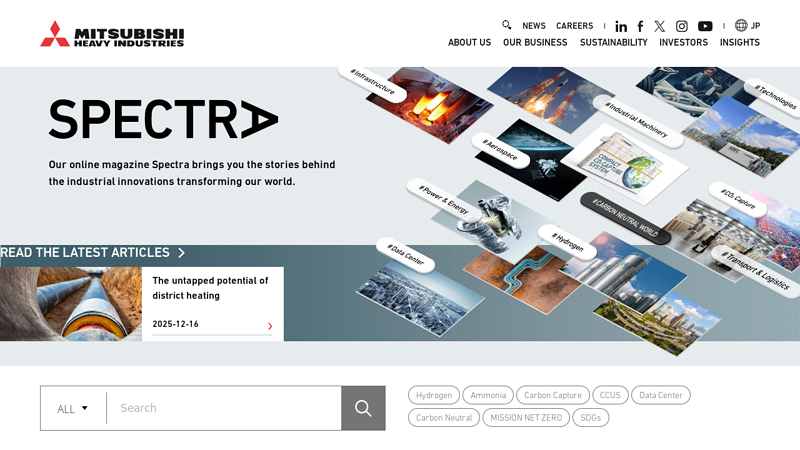Click READ THE LATEST ARTICLES link
The width and height of the screenshot is (800, 450).
tap(85, 253)
